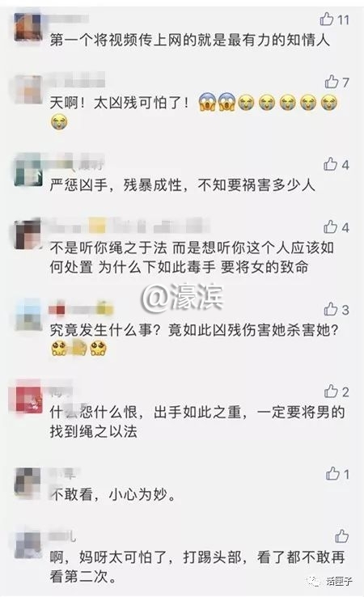Like the 妈呀太可怕了 comment

342,536
